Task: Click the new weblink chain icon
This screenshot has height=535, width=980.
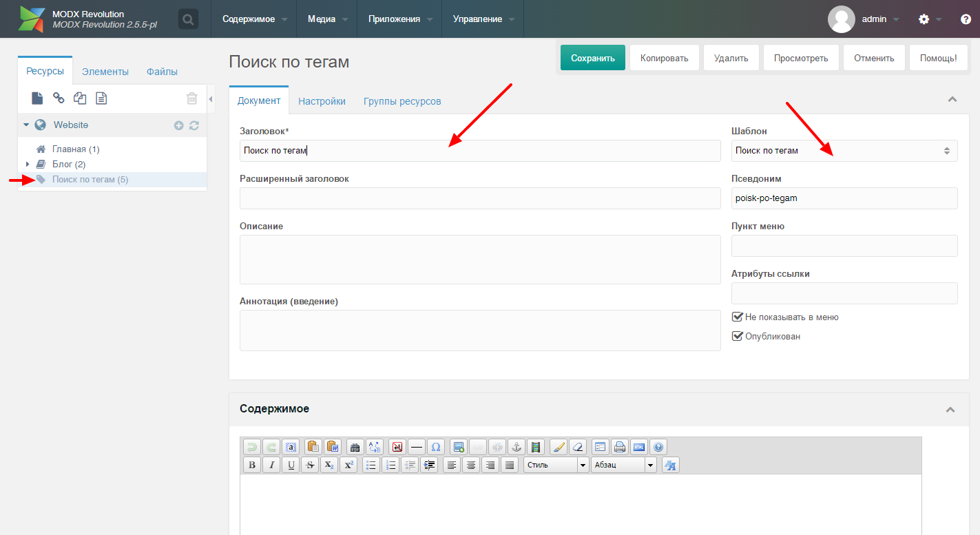Action: click(59, 98)
